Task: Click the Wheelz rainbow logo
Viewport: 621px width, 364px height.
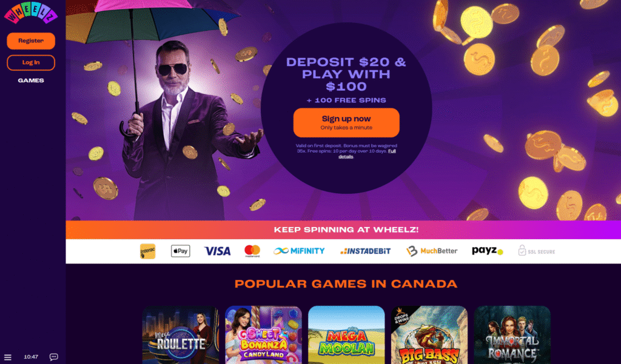Action: coord(31,13)
